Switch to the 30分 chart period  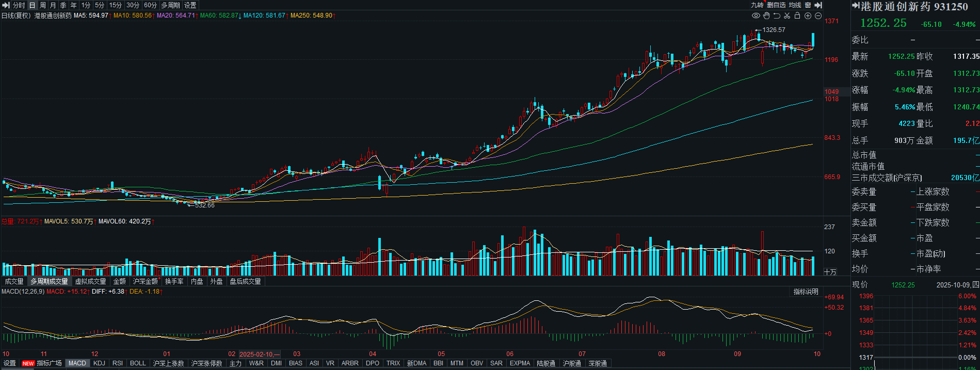coord(133,5)
